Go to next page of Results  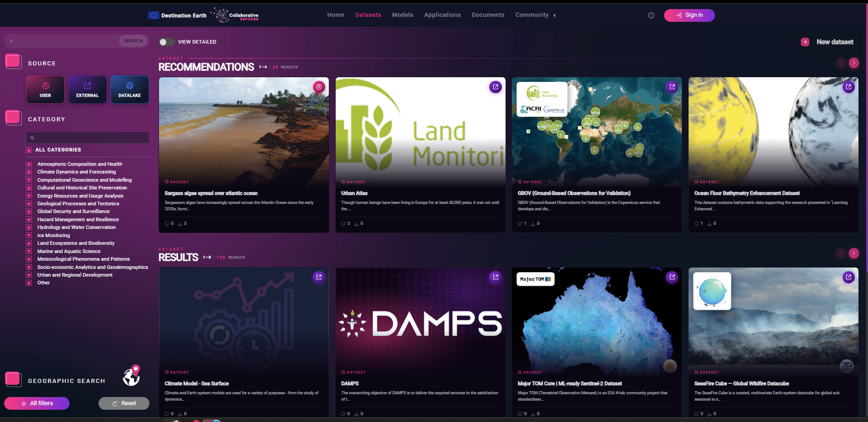[854, 253]
